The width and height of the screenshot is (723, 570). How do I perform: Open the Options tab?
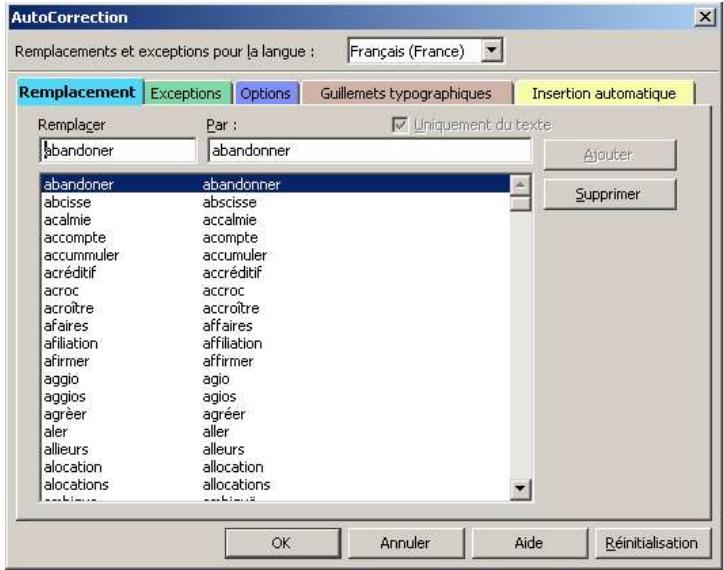point(266,94)
